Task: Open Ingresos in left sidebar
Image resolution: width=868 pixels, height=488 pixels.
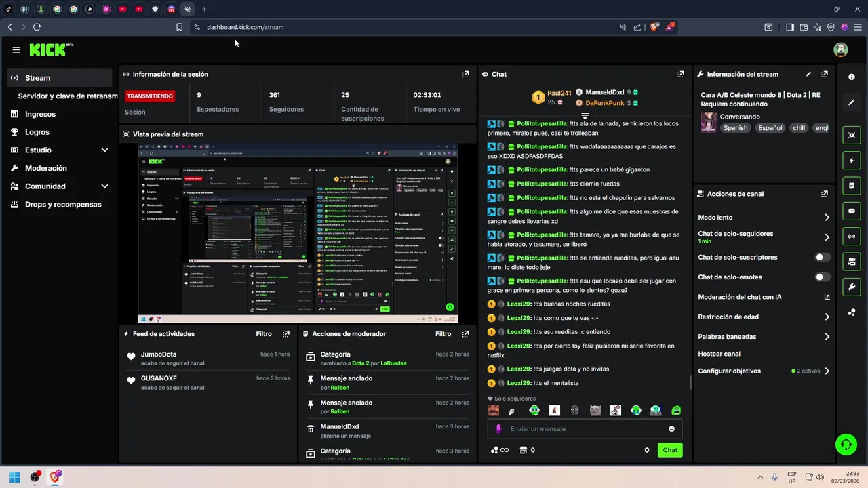Action: (x=60, y=114)
